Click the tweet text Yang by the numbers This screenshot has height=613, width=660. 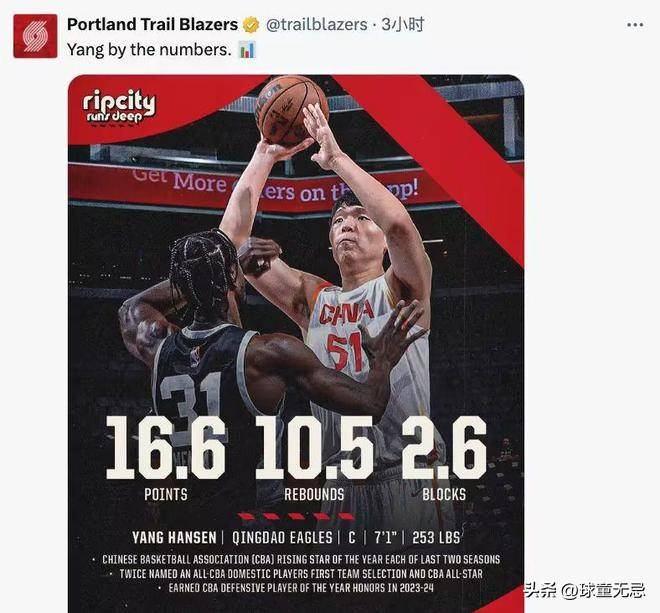(x=149, y=50)
